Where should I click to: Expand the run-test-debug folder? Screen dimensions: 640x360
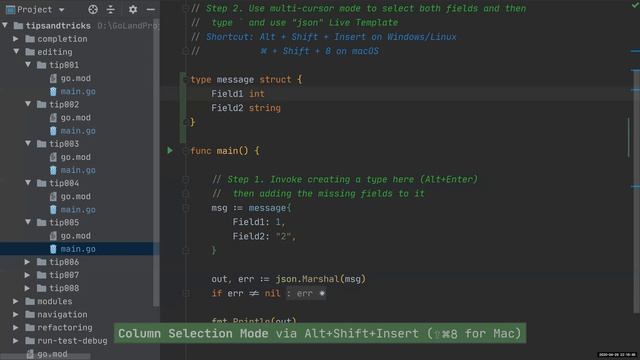pos(16,340)
